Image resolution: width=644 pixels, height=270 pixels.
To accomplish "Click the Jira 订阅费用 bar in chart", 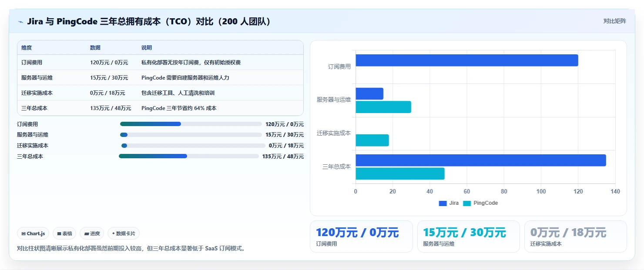I will [x=467, y=60].
